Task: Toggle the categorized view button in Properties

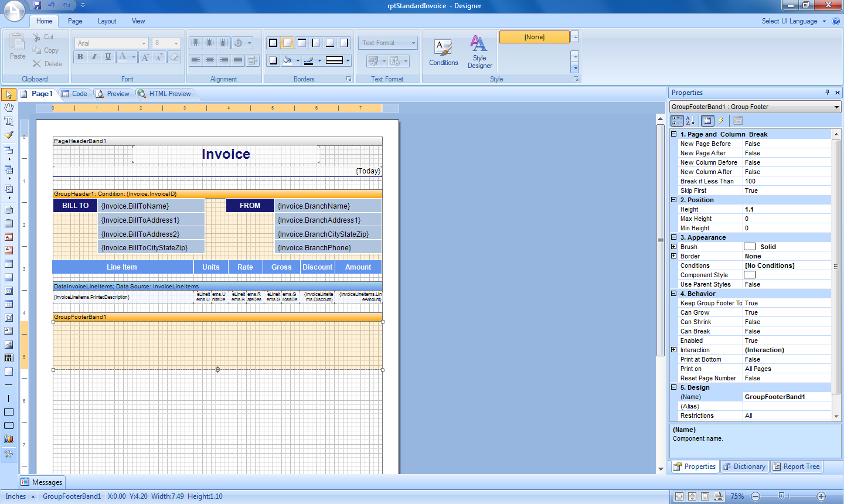Action: coord(677,121)
